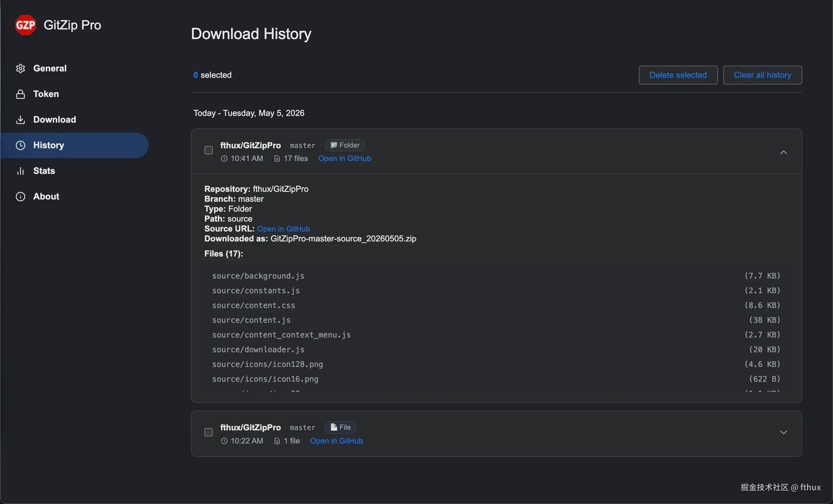833x504 pixels.
Task: Click the 10:41 AM timestamp
Action: [x=247, y=159]
